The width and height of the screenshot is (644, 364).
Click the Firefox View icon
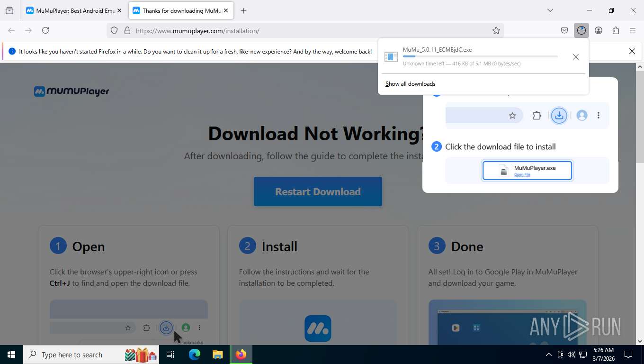pos(9,10)
